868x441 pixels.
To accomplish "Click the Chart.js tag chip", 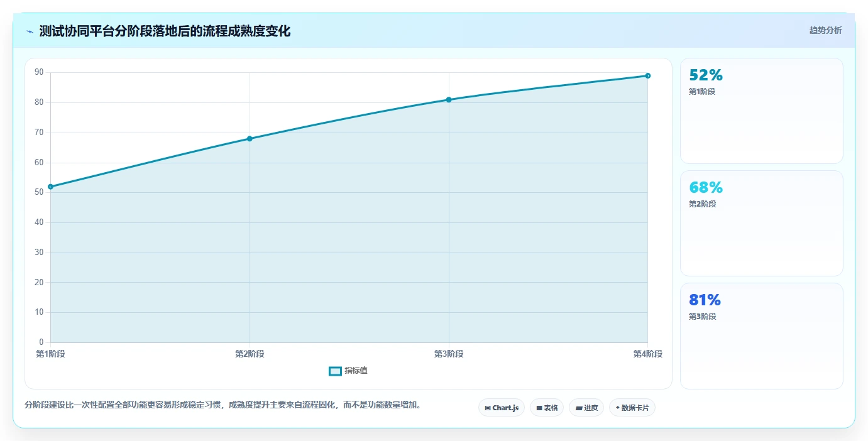I will click(502, 408).
